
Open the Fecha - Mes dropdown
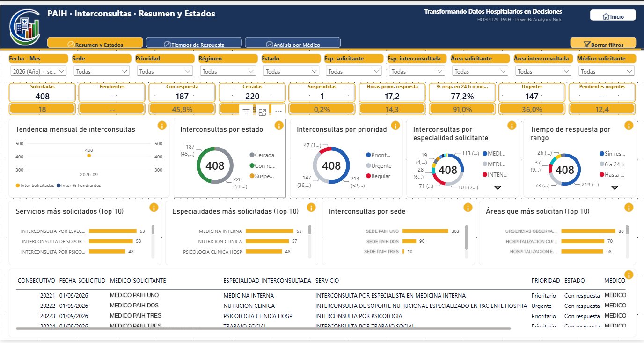[38, 71]
